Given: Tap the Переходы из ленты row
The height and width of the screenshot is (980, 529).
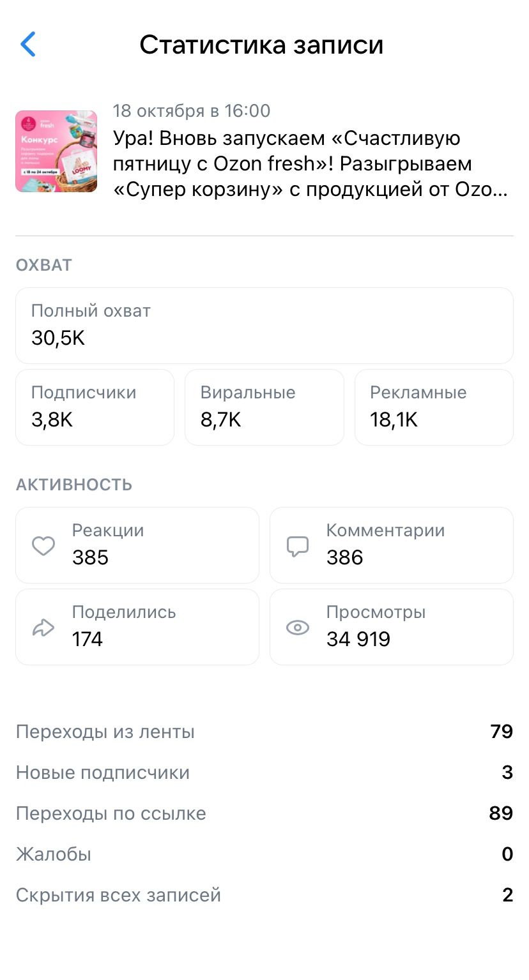Looking at the screenshot, I should click(264, 732).
